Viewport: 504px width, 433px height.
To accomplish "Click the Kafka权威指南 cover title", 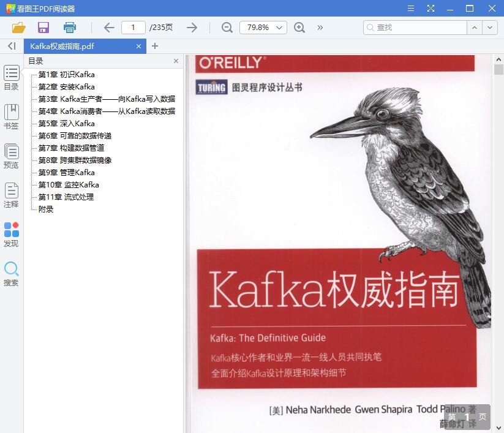I will [334, 289].
